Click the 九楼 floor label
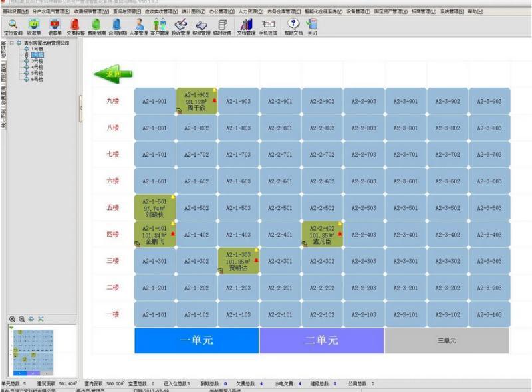This screenshot has height=392, width=532. (x=113, y=101)
